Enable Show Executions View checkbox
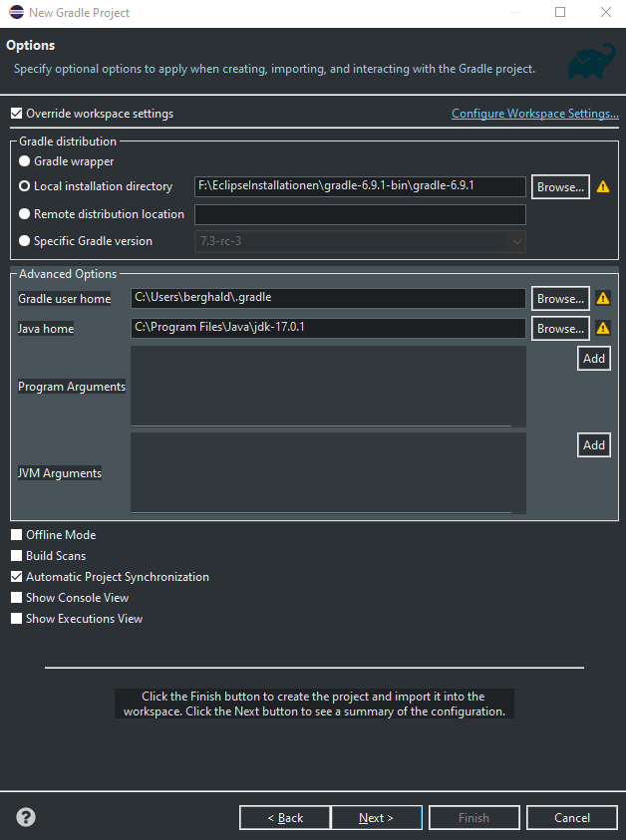The width and height of the screenshot is (626, 840). coord(17,618)
